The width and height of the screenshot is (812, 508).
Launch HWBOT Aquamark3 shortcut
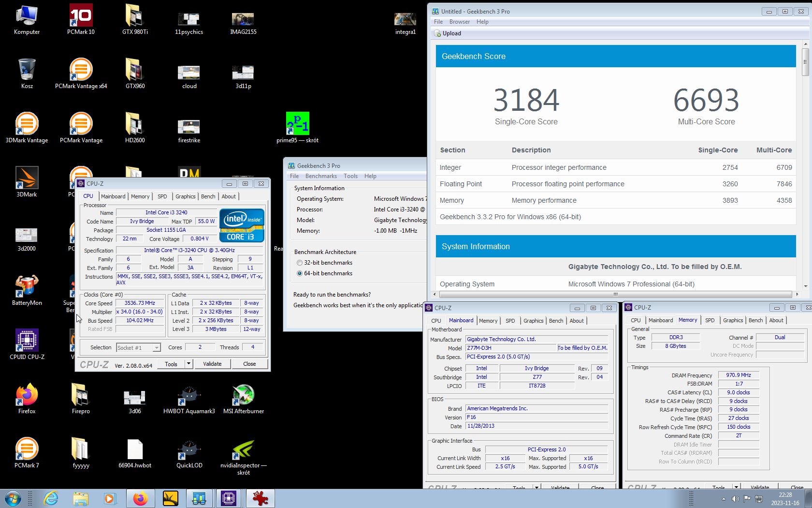tap(189, 399)
